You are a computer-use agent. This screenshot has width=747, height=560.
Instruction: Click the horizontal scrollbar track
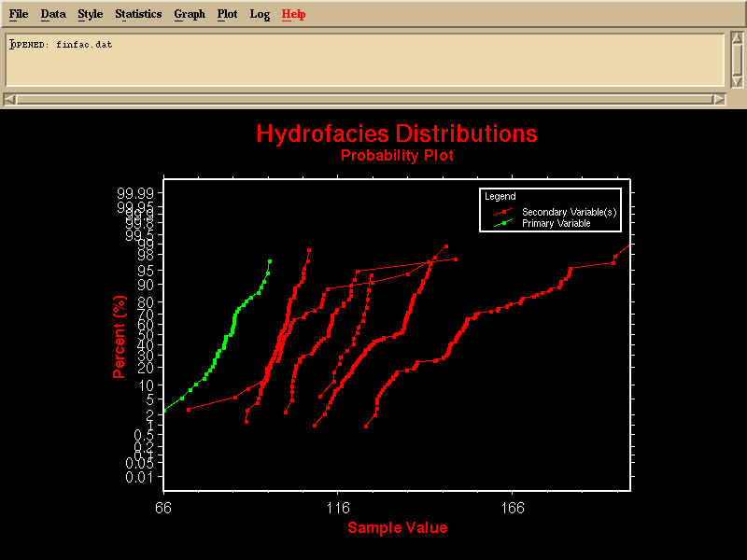click(364, 100)
